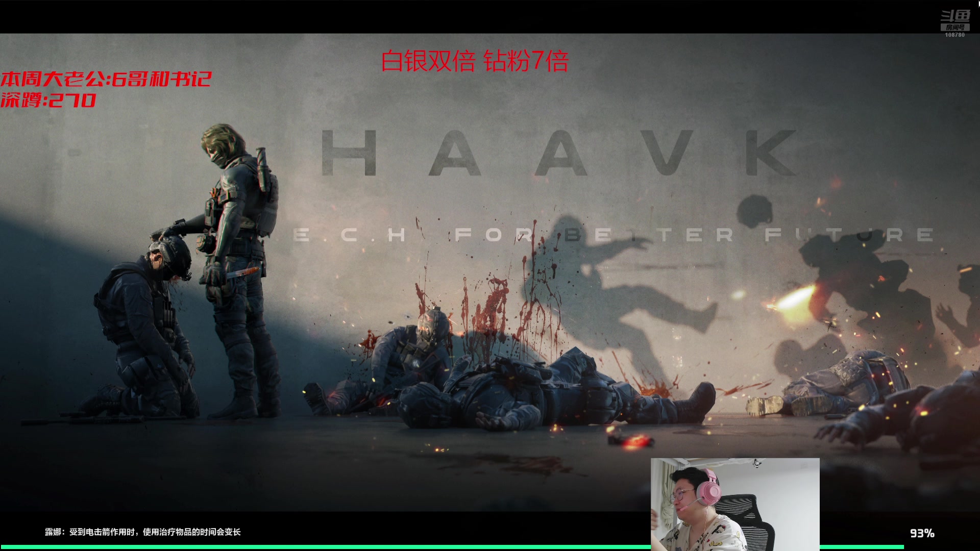Click the loading tip text starting with 露娜
The image size is (980, 551).
(142, 532)
